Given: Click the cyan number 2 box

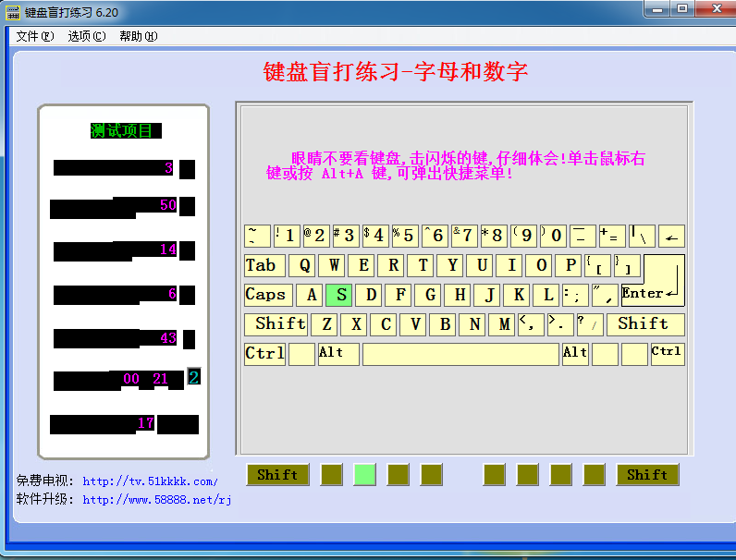Looking at the screenshot, I should [194, 377].
